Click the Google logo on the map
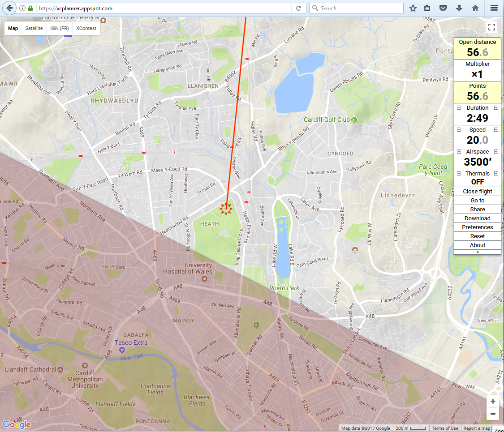The image size is (504, 432). (17, 424)
